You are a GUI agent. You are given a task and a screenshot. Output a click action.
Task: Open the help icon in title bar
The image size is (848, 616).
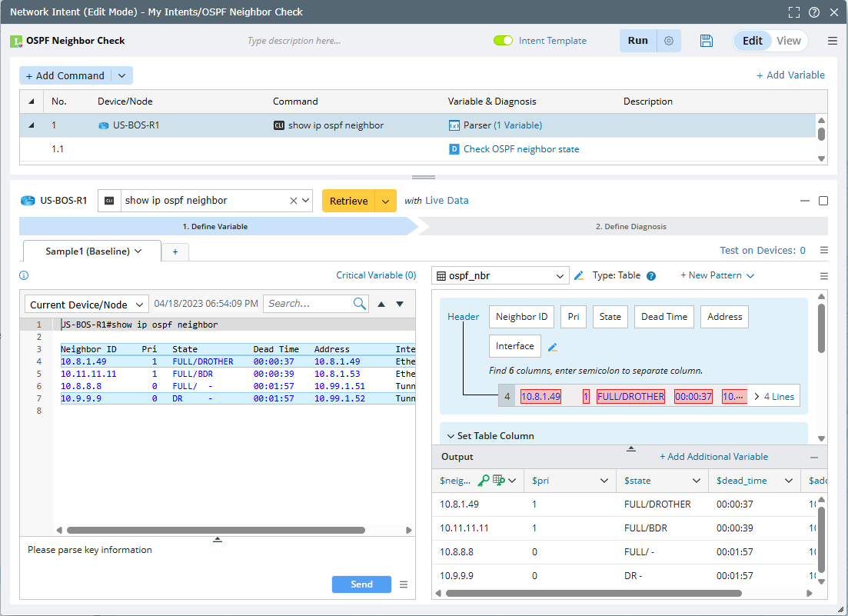[814, 12]
